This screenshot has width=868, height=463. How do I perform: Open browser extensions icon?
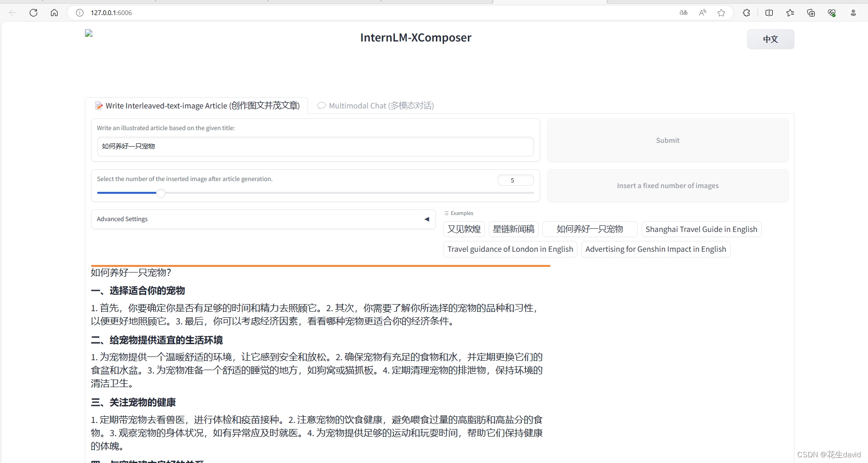(x=746, y=13)
